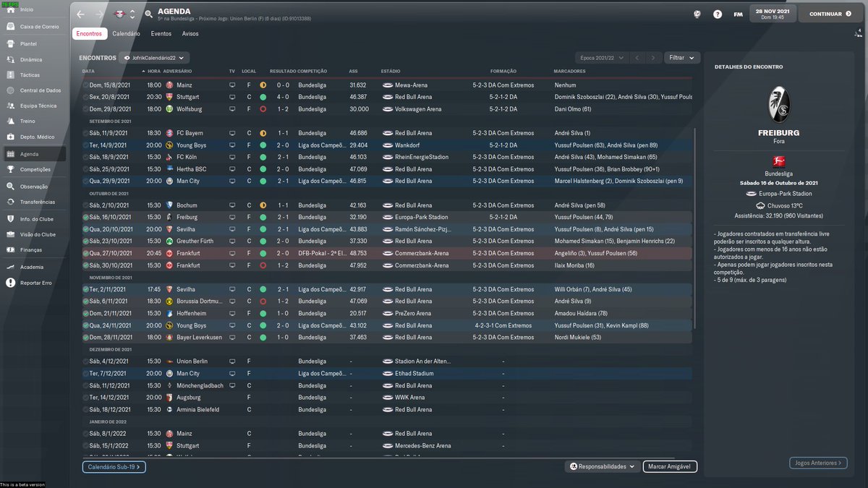
Task: Go back with the left arrow
Action: tap(80, 14)
